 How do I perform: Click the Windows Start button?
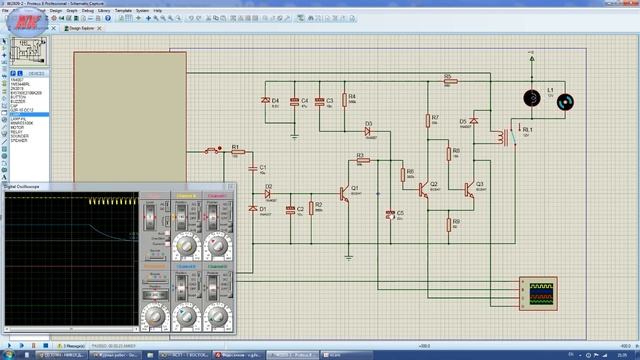click(8, 355)
